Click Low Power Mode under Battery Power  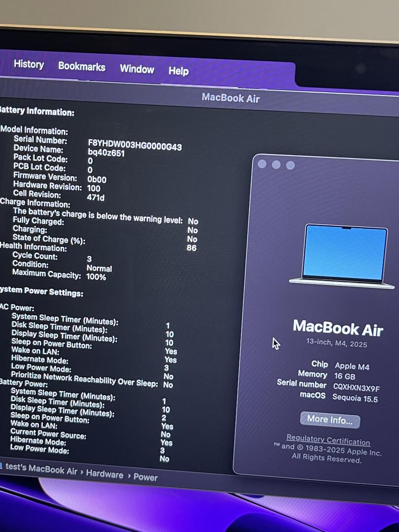pyautogui.click(x=40, y=449)
